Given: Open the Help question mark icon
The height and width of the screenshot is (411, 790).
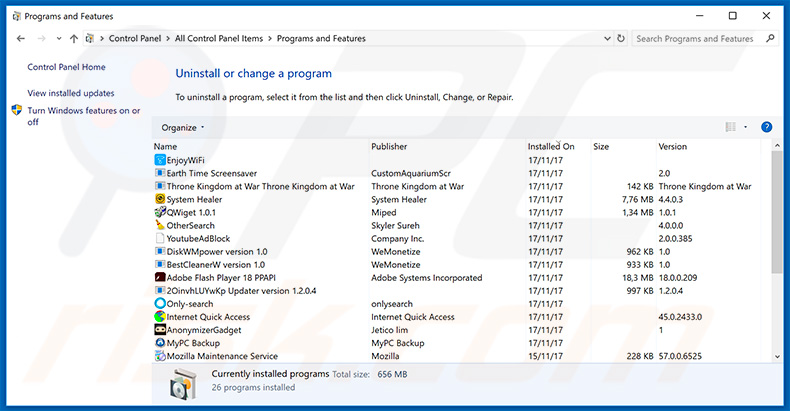Looking at the screenshot, I should coord(766,127).
